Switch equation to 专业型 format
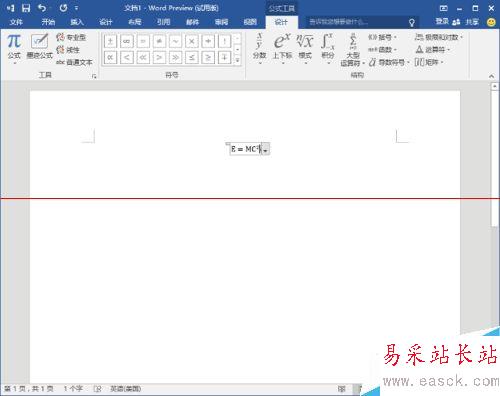 (x=71, y=37)
